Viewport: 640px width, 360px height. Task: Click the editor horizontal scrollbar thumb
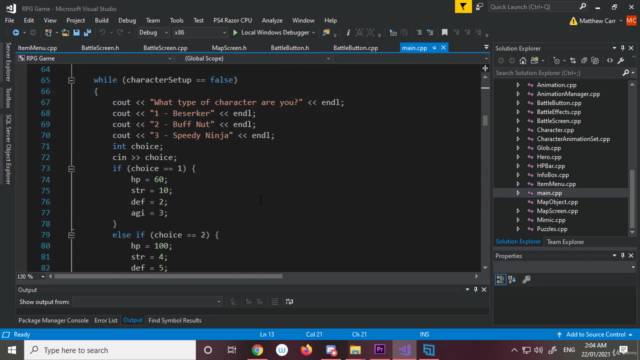(168, 276)
